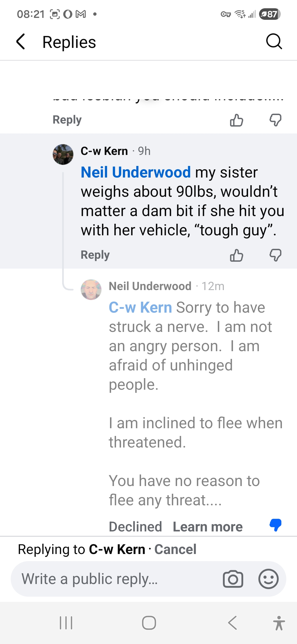The height and width of the screenshot is (644, 297).
Task: View Neil Underwood's avatar
Action: [91, 290]
